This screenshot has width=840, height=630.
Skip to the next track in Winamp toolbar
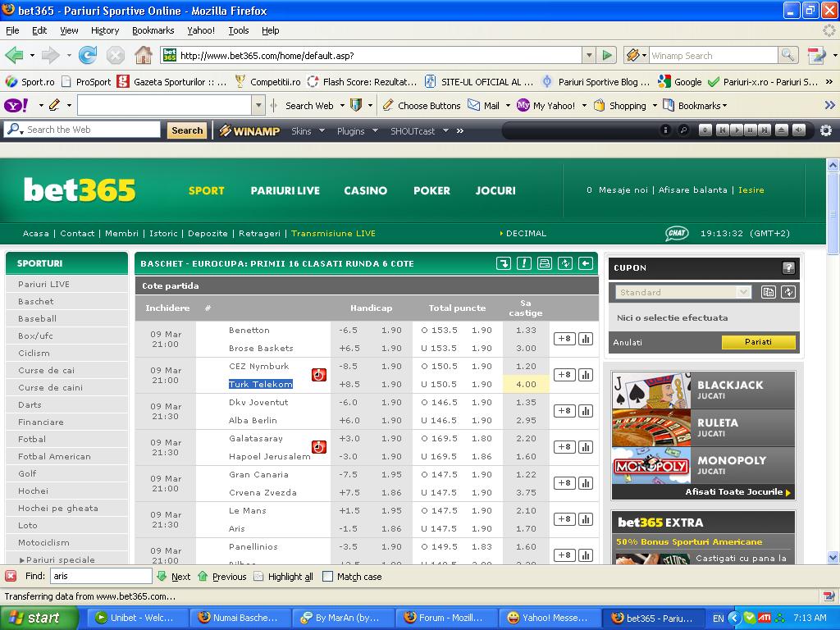[x=765, y=130]
